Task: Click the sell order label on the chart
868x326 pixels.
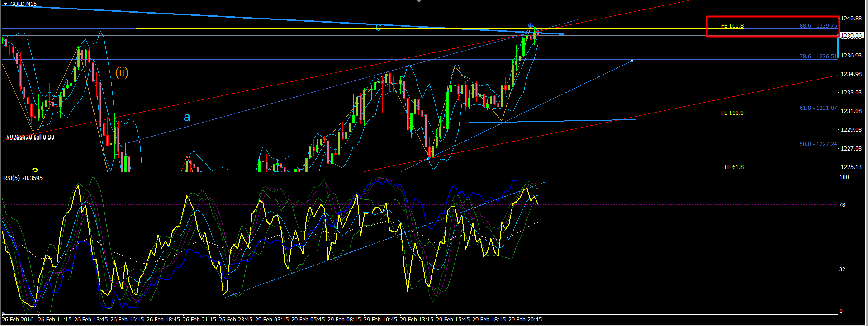Action: (x=30, y=137)
